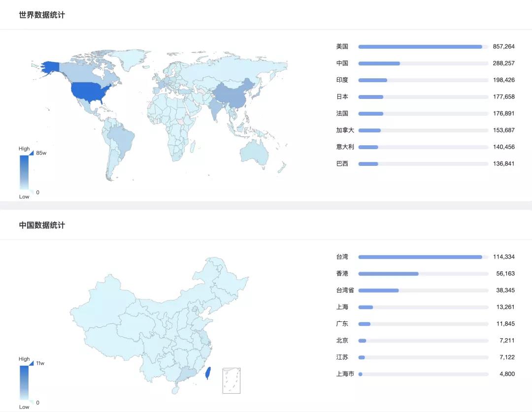Click the South China Sea inset box
The height and width of the screenshot is (412, 532).
[232, 381]
